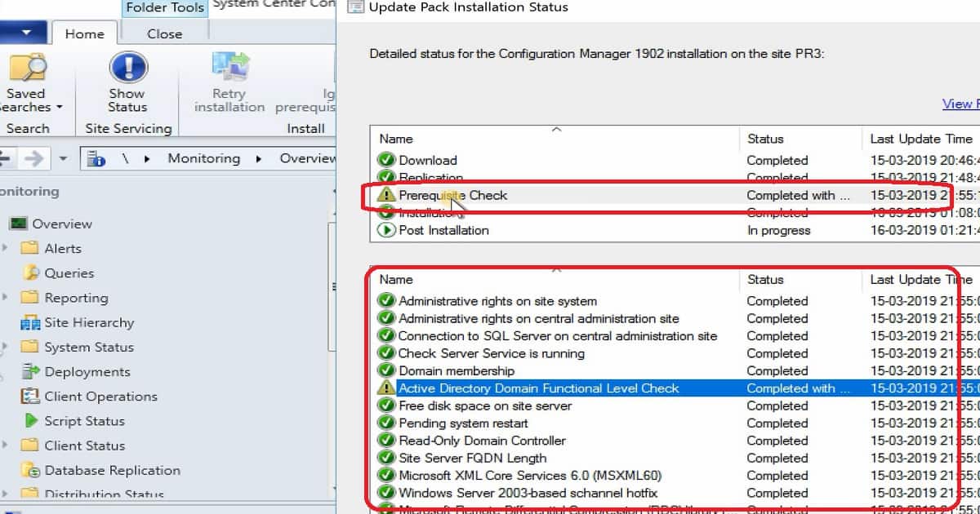Click the address bar root icon
The width and height of the screenshot is (980, 514).
click(96, 158)
